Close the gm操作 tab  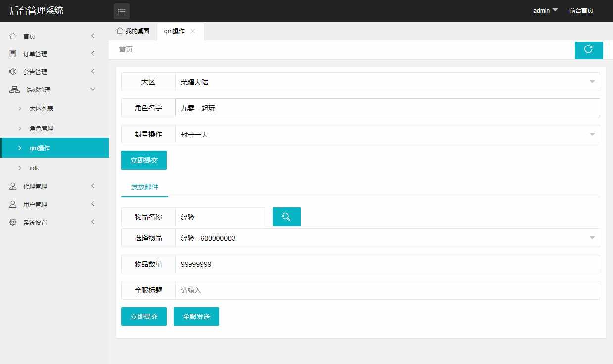click(x=193, y=31)
